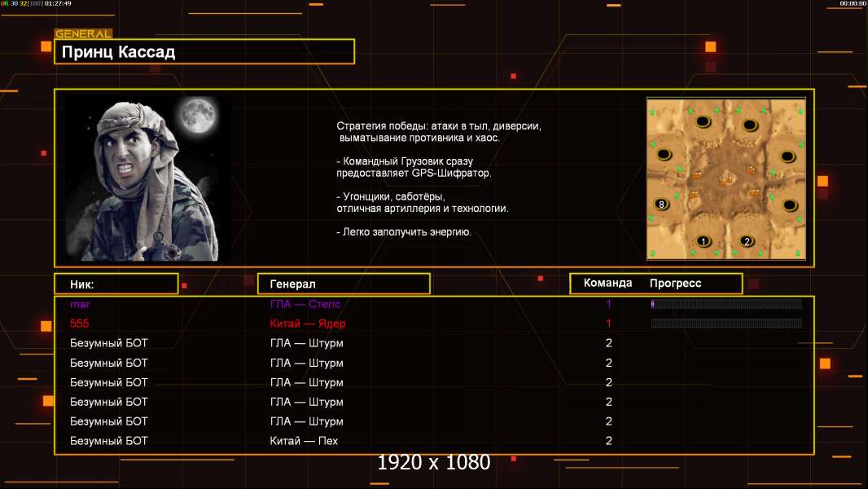This screenshot has width=868, height=489.
Task: Pick start position 8 on the minimap
Action: pos(661,204)
